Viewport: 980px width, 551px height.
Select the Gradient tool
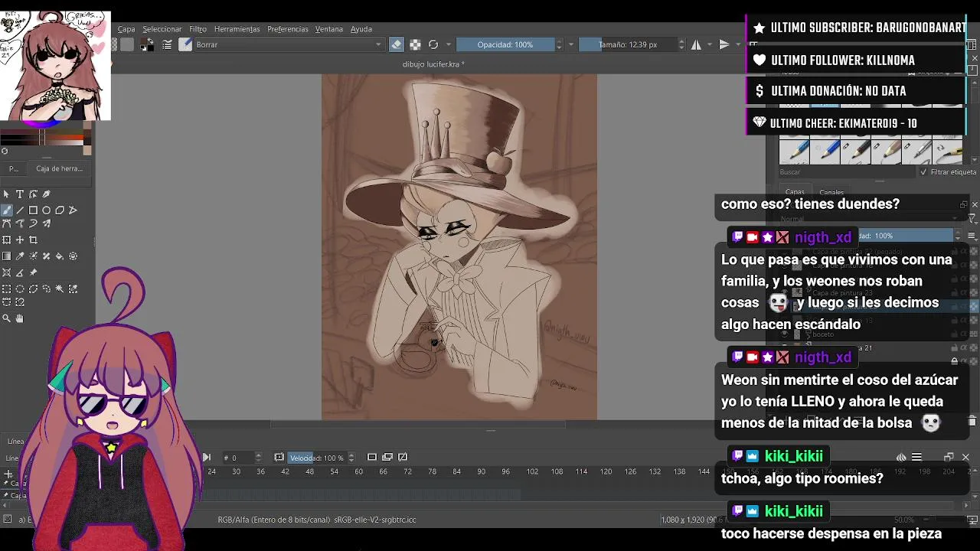6,256
